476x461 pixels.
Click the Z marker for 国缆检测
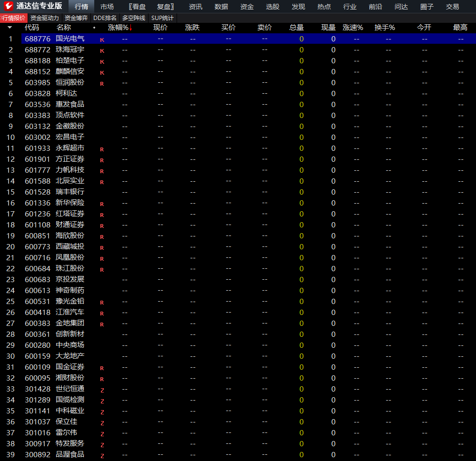(x=102, y=401)
